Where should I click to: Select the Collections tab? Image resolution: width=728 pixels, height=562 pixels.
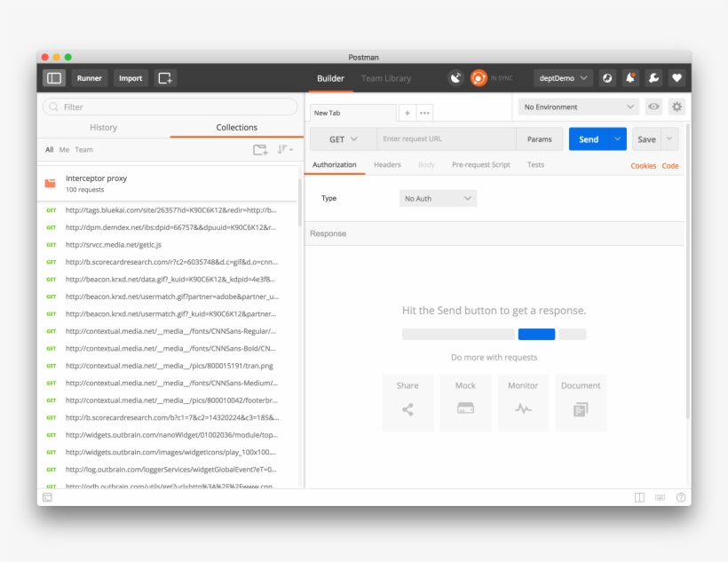pyautogui.click(x=237, y=127)
